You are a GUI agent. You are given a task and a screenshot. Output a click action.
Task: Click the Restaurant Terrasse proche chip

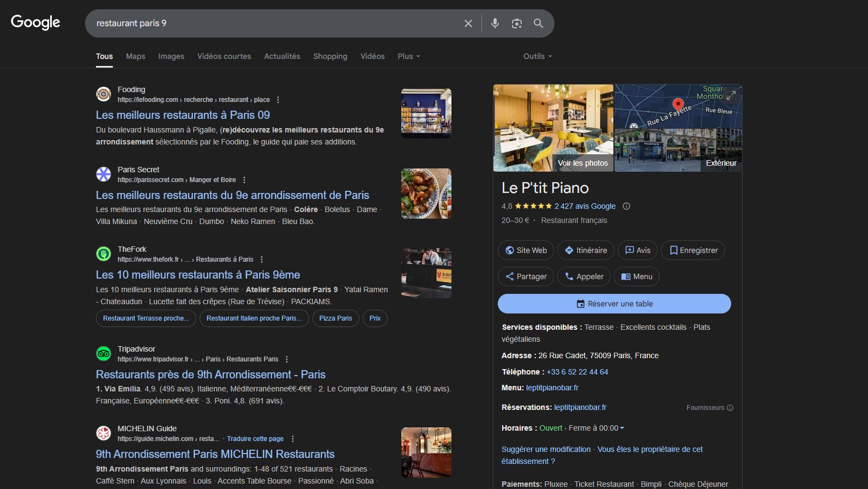point(146,318)
